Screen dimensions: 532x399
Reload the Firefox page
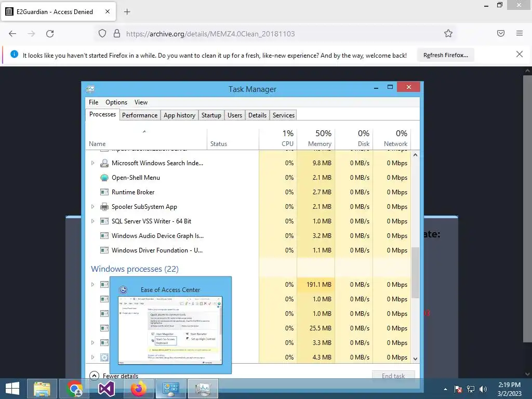click(x=50, y=34)
